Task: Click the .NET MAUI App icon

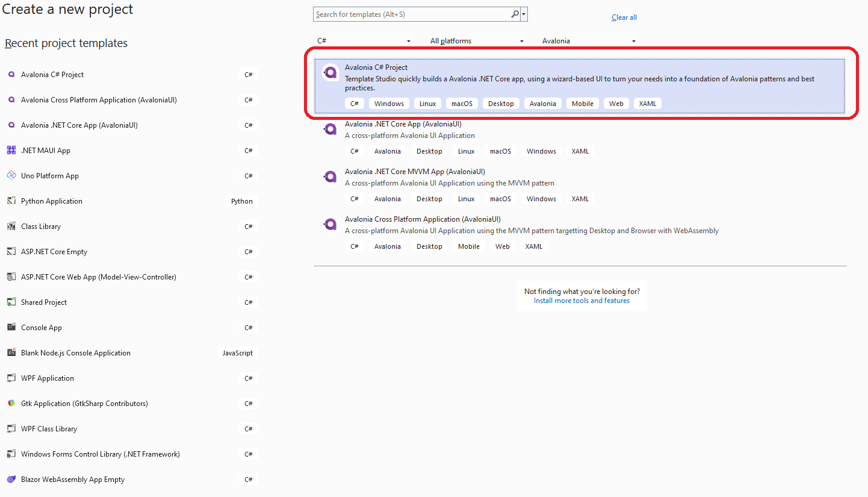Action: click(x=11, y=151)
